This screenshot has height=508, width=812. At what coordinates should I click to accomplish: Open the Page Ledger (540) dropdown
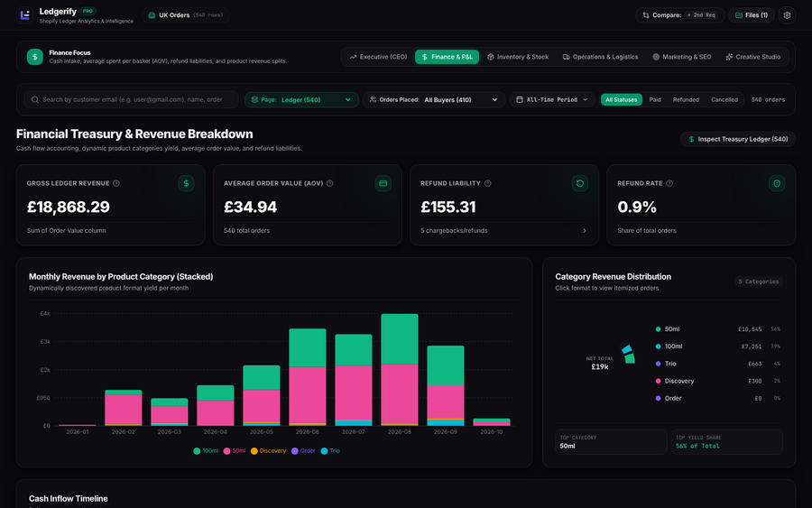coord(301,99)
